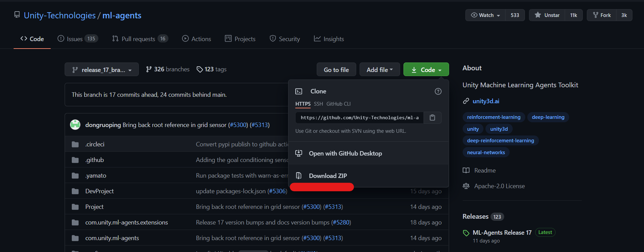Select the GitHub CLI clone option
Screen dimensions: 644x252
[x=338, y=104]
